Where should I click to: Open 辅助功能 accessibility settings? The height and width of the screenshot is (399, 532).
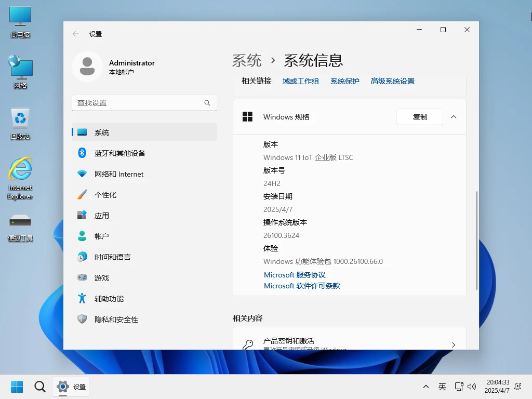109,299
